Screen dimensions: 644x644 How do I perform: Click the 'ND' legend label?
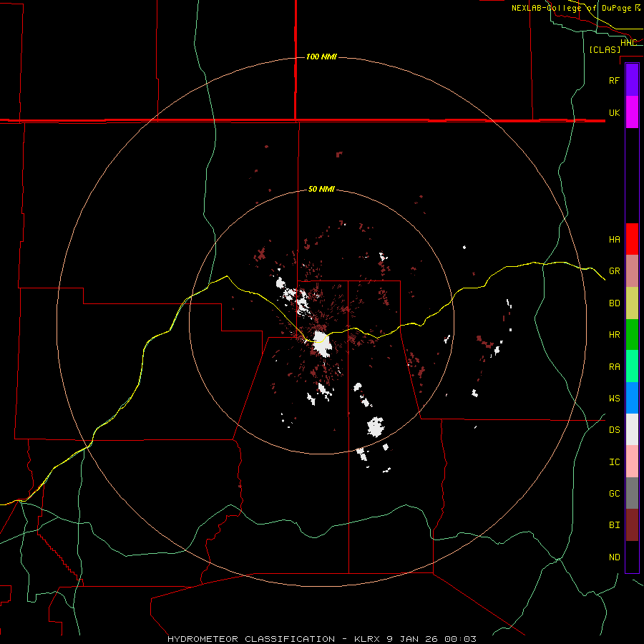click(615, 557)
